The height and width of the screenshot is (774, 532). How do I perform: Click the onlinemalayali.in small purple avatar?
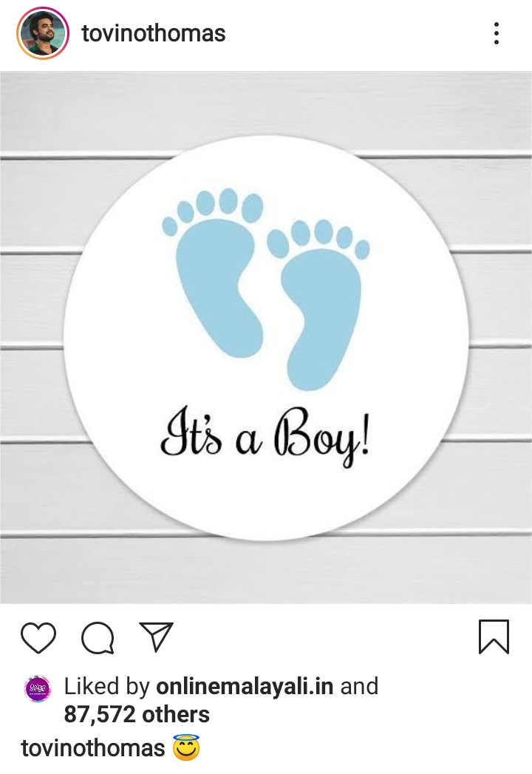(x=38, y=688)
